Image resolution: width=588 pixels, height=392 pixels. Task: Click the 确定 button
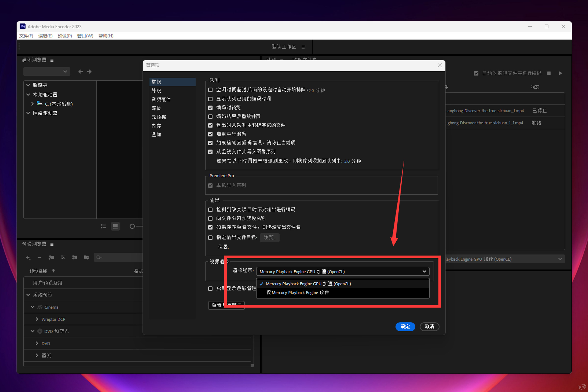(405, 327)
